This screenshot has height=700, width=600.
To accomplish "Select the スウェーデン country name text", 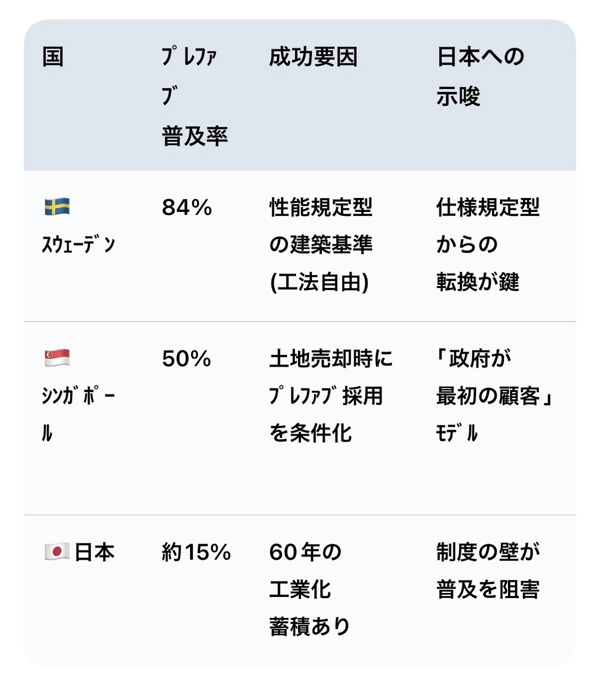I will 79,244.
